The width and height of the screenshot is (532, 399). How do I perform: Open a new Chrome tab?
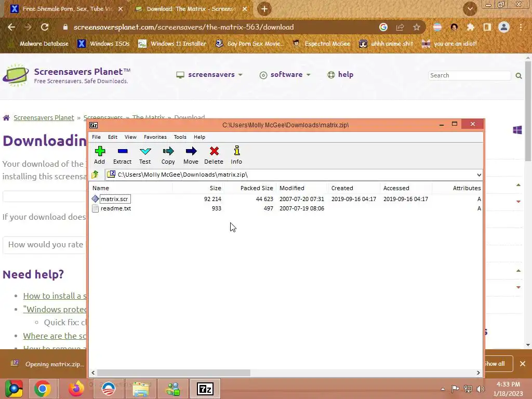click(264, 9)
